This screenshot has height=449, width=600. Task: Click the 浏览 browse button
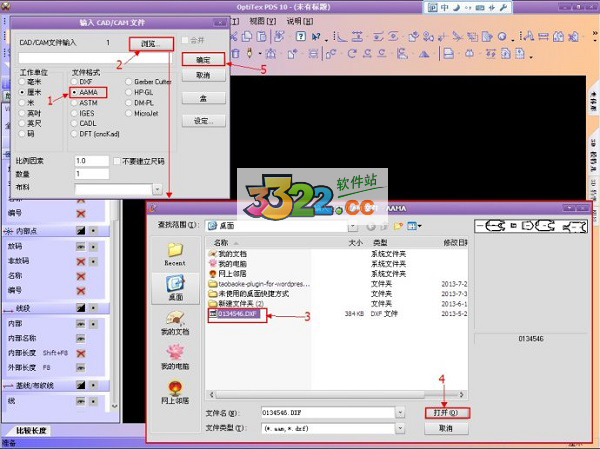click(151, 44)
